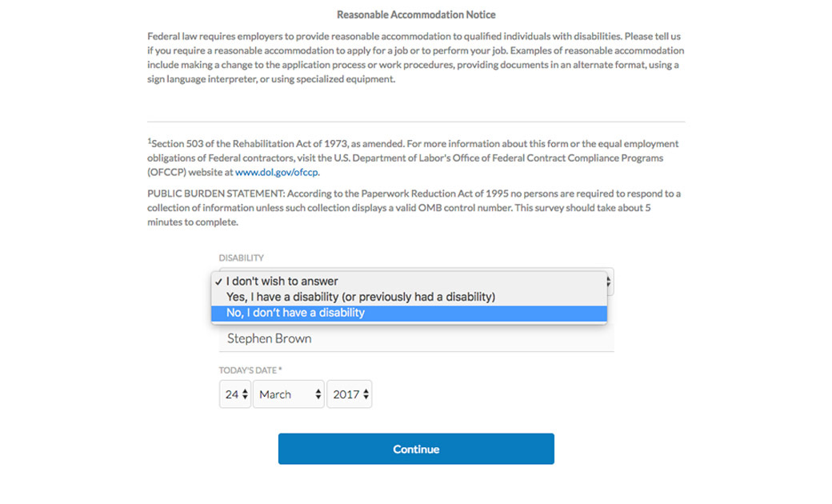Image resolution: width=832 pixels, height=504 pixels.
Task: Choose "Yes, I have a disability" option
Action: (x=360, y=297)
